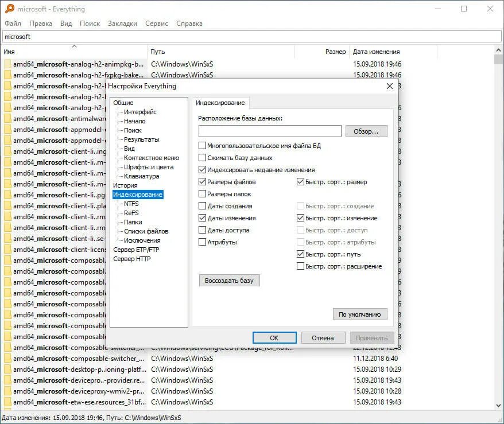Open the Файл menu
The height and width of the screenshot is (424, 504).
click(x=13, y=24)
